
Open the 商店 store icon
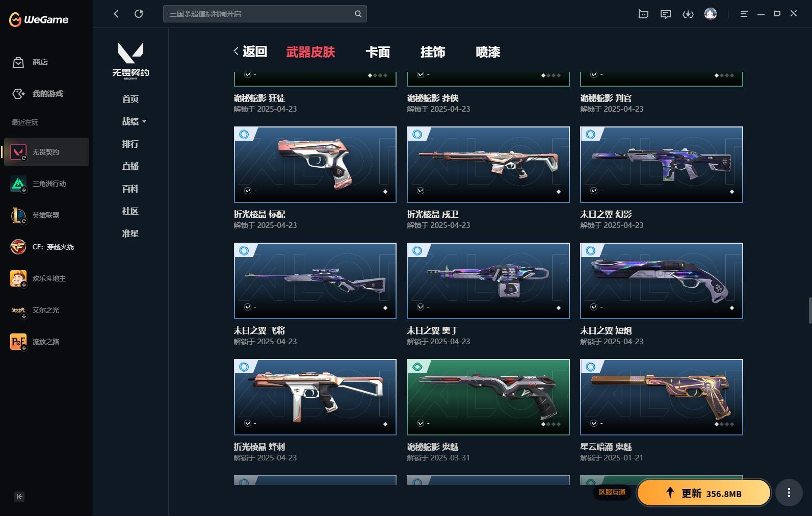click(18, 62)
